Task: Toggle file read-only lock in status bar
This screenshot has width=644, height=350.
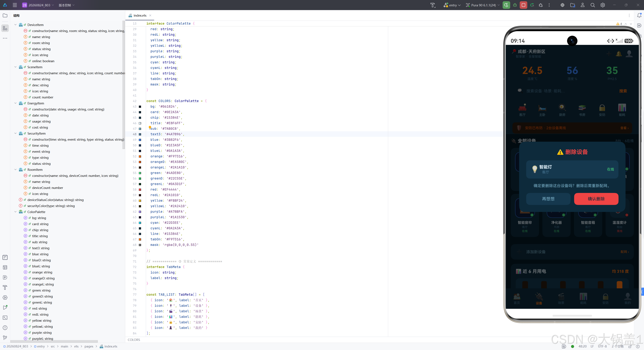Action: 630,346
